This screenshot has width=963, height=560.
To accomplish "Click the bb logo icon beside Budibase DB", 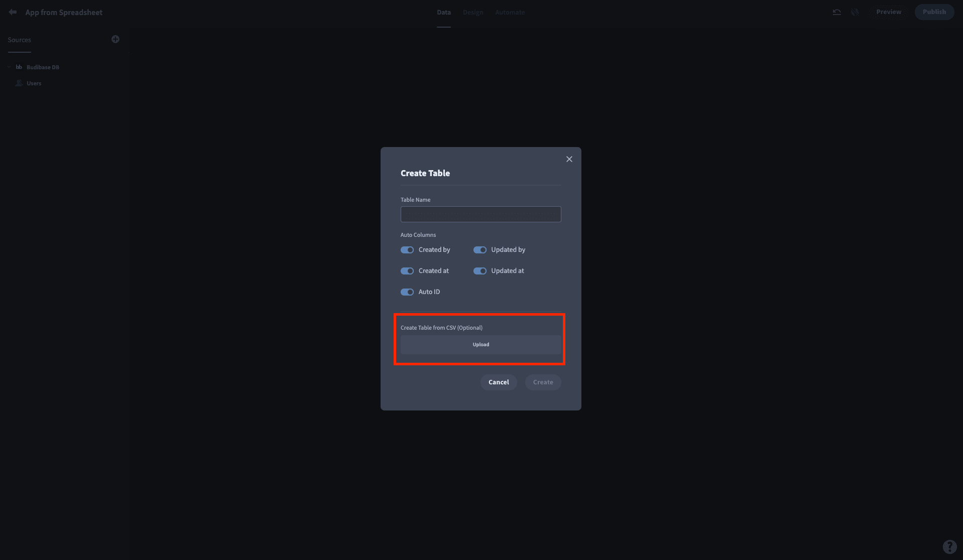I will [19, 67].
